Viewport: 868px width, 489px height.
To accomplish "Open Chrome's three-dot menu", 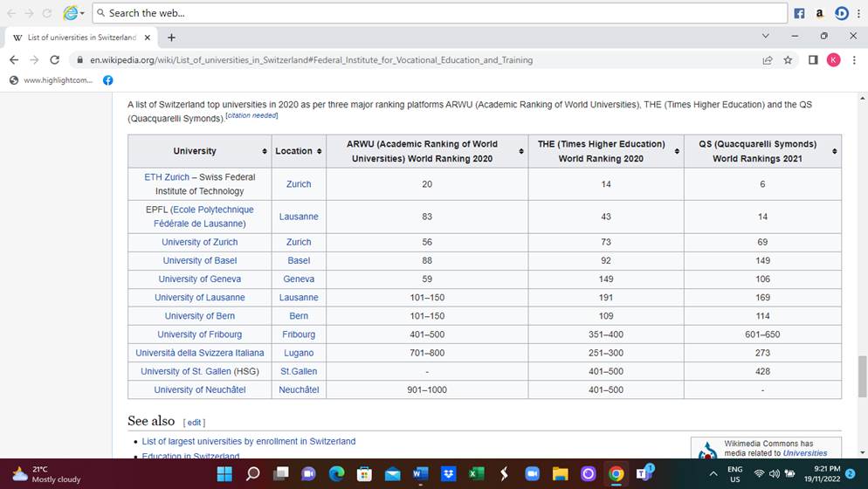I will [x=854, y=59].
